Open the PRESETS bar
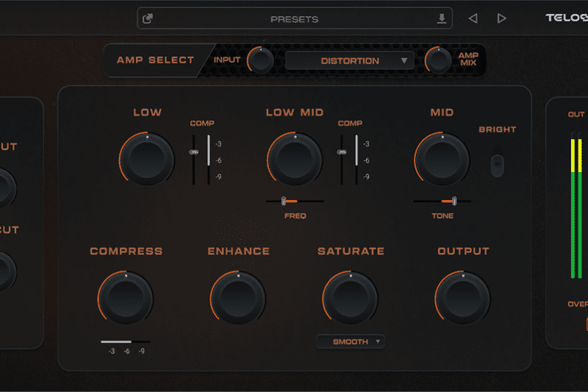Image resolution: width=588 pixels, height=392 pixels. (x=295, y=18)
